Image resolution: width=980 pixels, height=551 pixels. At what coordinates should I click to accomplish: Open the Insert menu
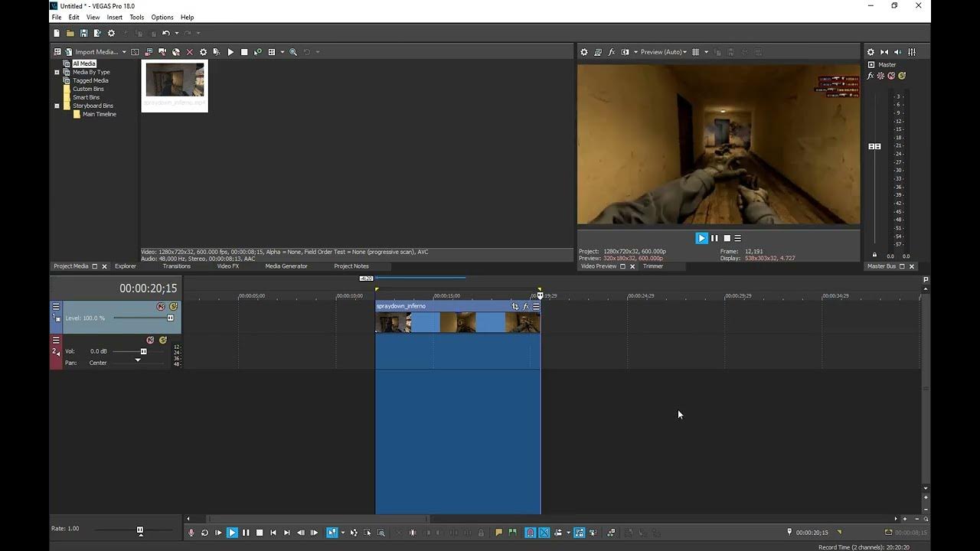coord(115,17)
